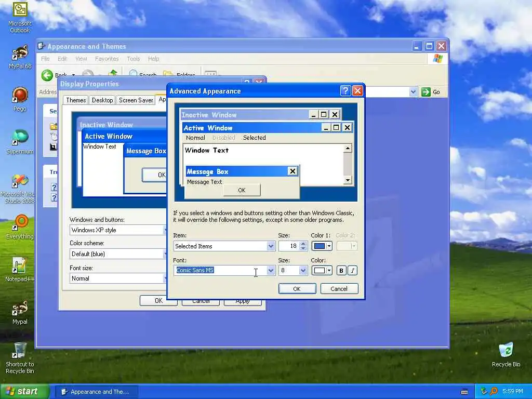Click OK in Advanced Appearance dialog

(297, 289)
